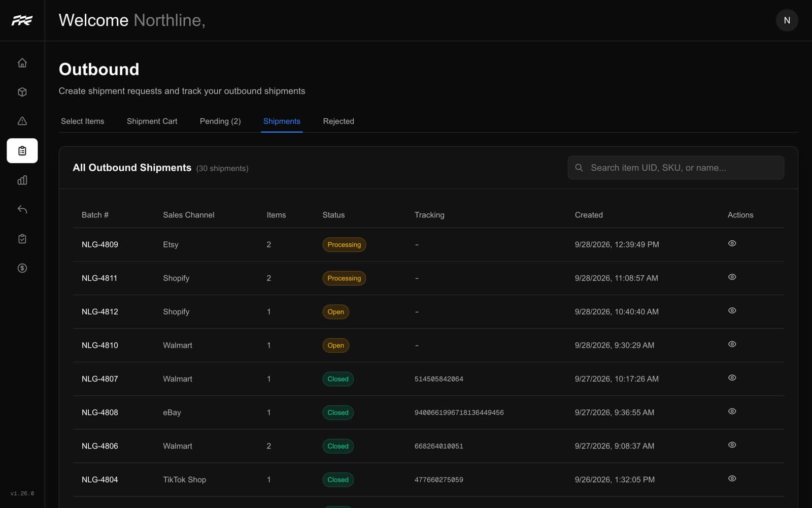This screenshot has width=812, height=508.
Task: View details for batch NLG-4809
Action: [732, 243]
